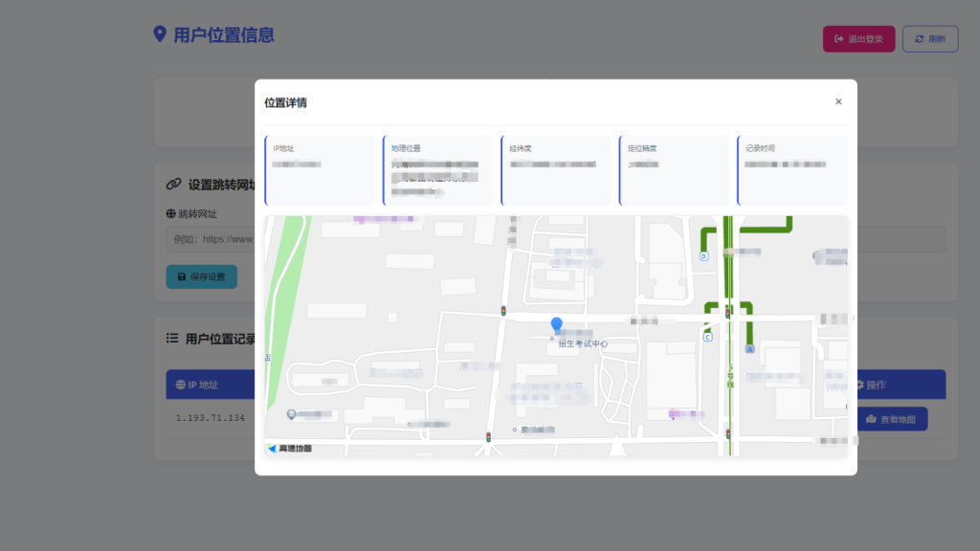Click the map icon on the 查看地图 button
Screen dimensions: 980x551
[x=869, y=419]
